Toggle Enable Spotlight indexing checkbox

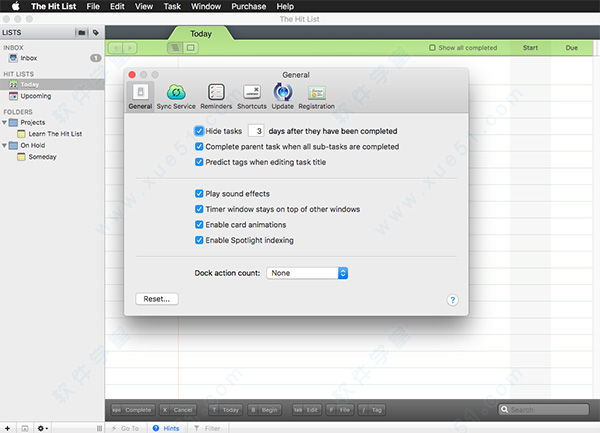click(x=199, y=240)
